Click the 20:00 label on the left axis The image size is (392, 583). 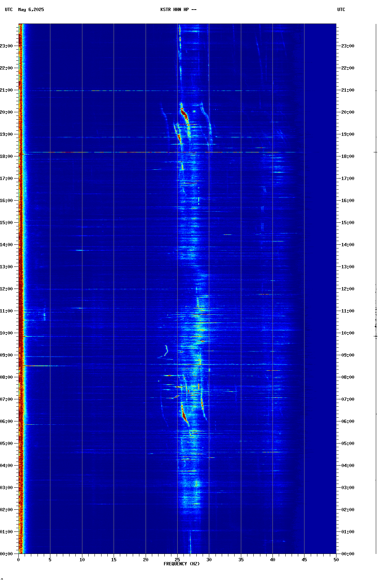click(6, 112)
